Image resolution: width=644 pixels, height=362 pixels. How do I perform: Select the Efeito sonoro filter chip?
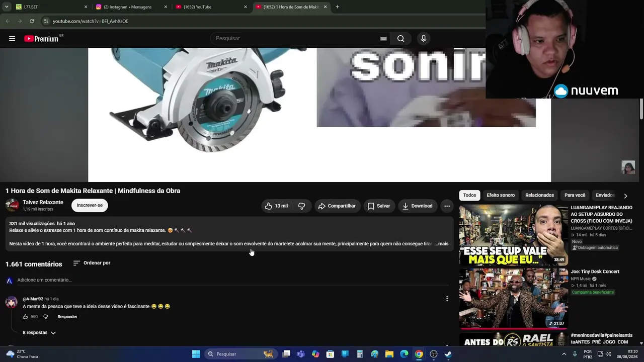click(x=501, y=195)
